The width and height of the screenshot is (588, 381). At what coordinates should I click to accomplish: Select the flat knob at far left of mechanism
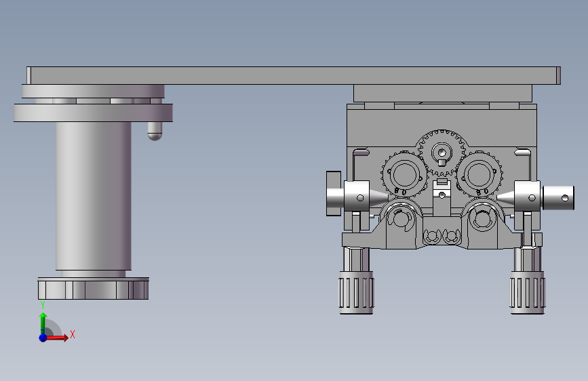click(334, 193)
